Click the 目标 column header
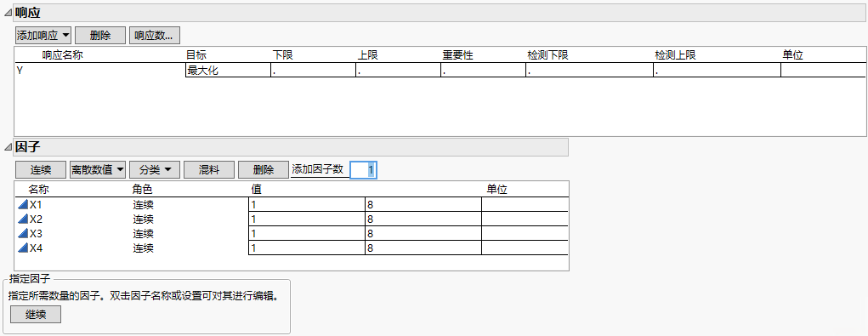This screenshot has width=868, height=336. point(196,54)
